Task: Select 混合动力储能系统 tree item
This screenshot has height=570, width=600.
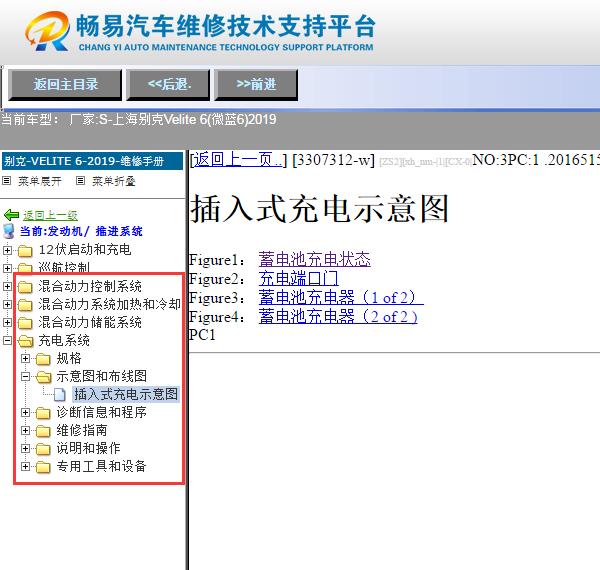Action: [90, 322]
